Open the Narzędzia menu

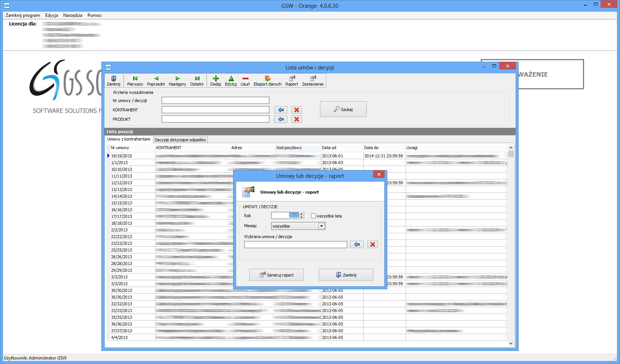click(73, 15)
